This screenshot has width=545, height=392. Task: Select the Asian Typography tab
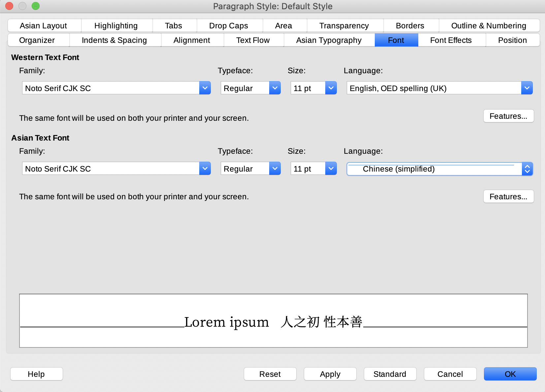[x=329, y=40]
